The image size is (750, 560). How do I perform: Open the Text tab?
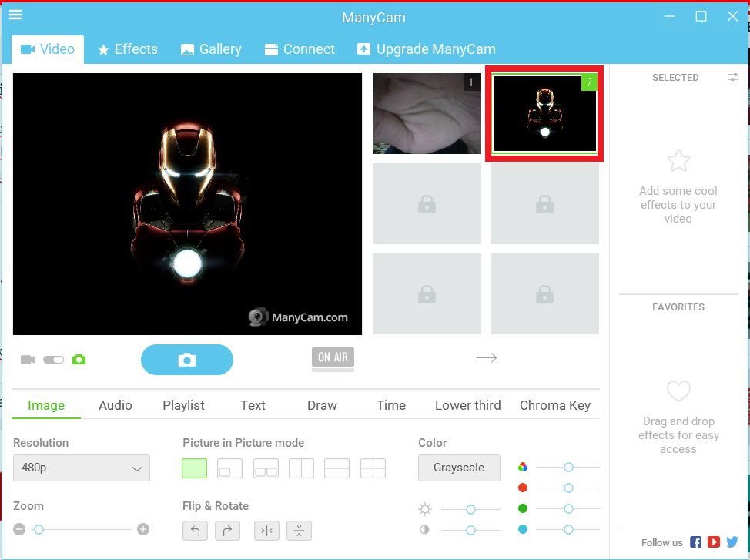253,405
